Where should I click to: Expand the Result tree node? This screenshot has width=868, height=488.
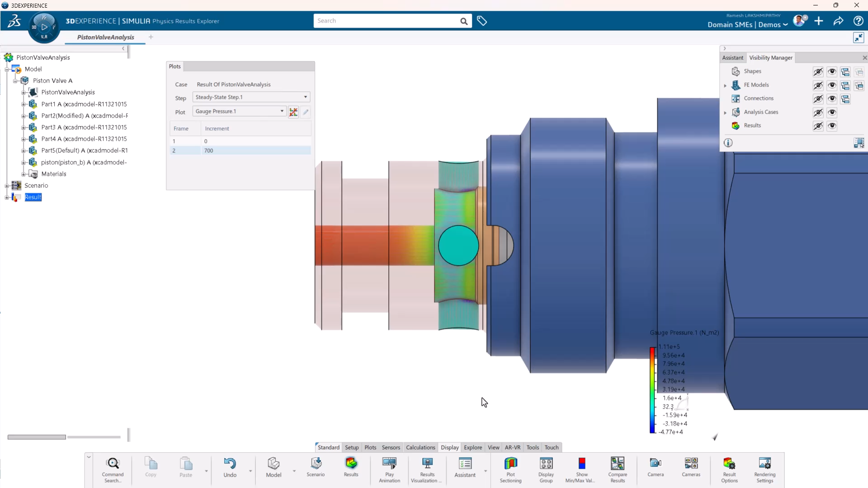[x=7, y=197]
